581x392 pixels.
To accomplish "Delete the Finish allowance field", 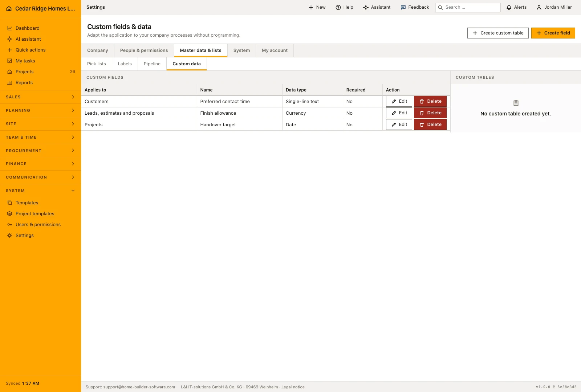I will tap(430, 113).
